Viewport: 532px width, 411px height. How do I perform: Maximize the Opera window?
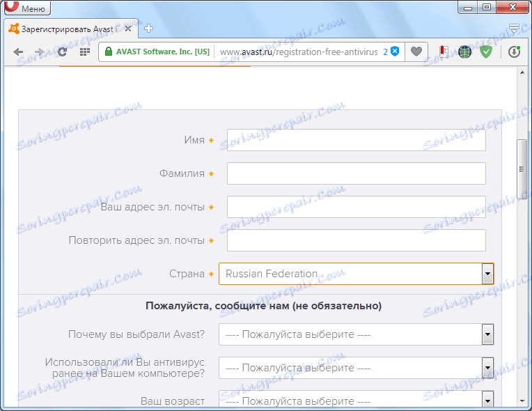(487, 7)
